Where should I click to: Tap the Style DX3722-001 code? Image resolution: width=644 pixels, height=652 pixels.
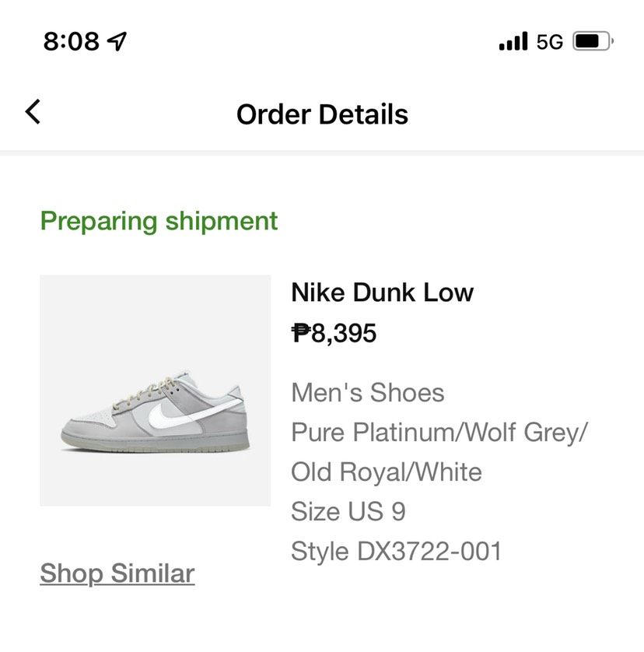(396, 551)
